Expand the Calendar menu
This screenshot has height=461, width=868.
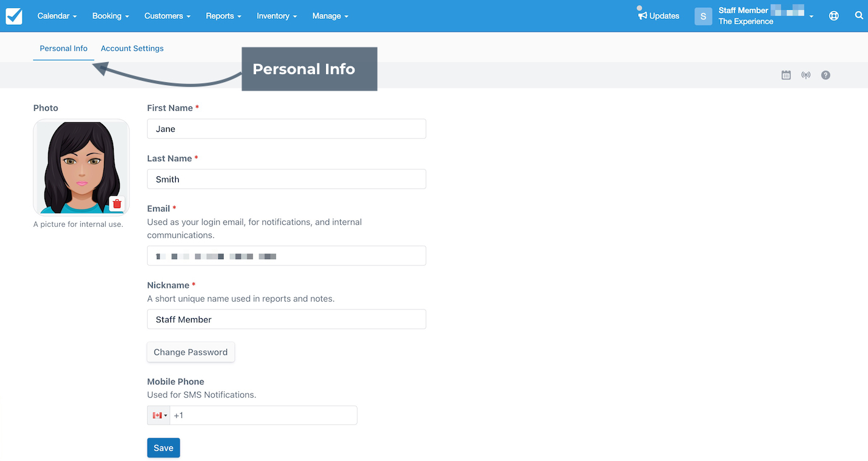coord(57,16)
